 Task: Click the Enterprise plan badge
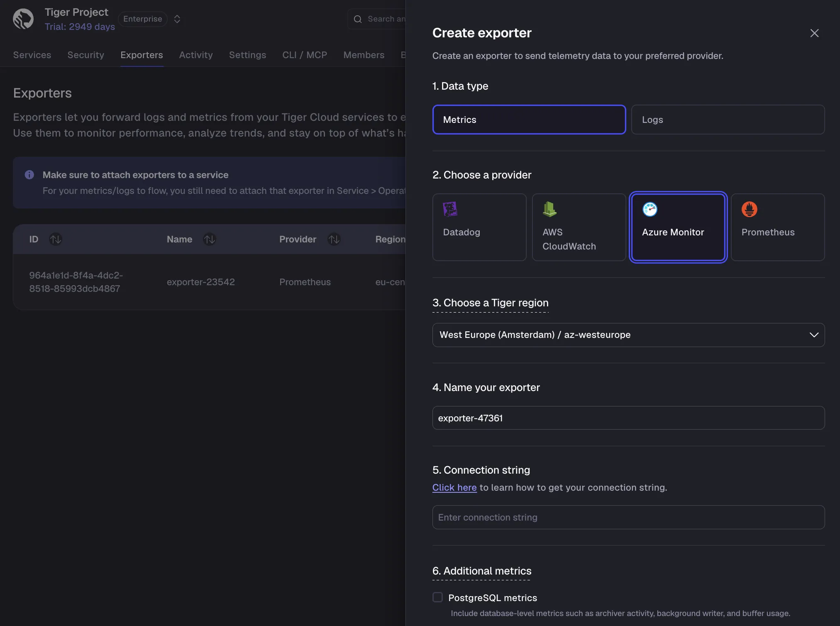click(x=142, y=19)
